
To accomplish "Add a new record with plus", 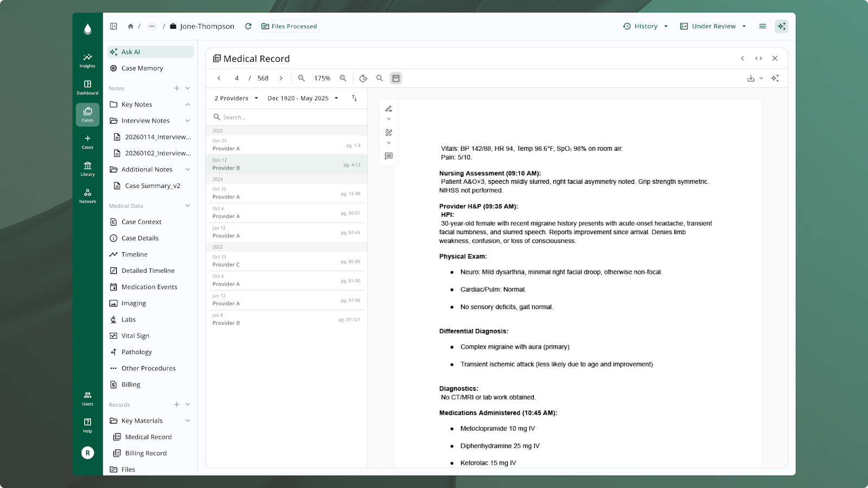I will pos(176,404).
